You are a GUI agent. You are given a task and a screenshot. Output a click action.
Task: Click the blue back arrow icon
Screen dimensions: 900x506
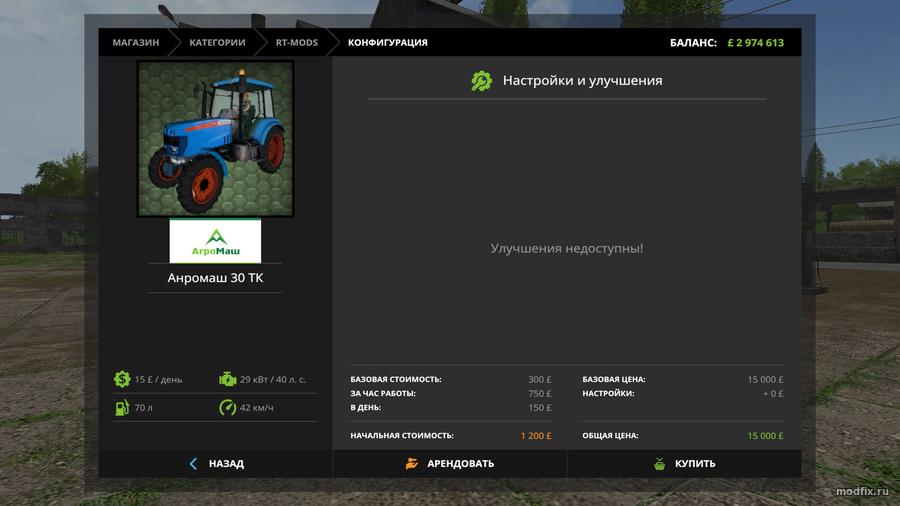193,464
